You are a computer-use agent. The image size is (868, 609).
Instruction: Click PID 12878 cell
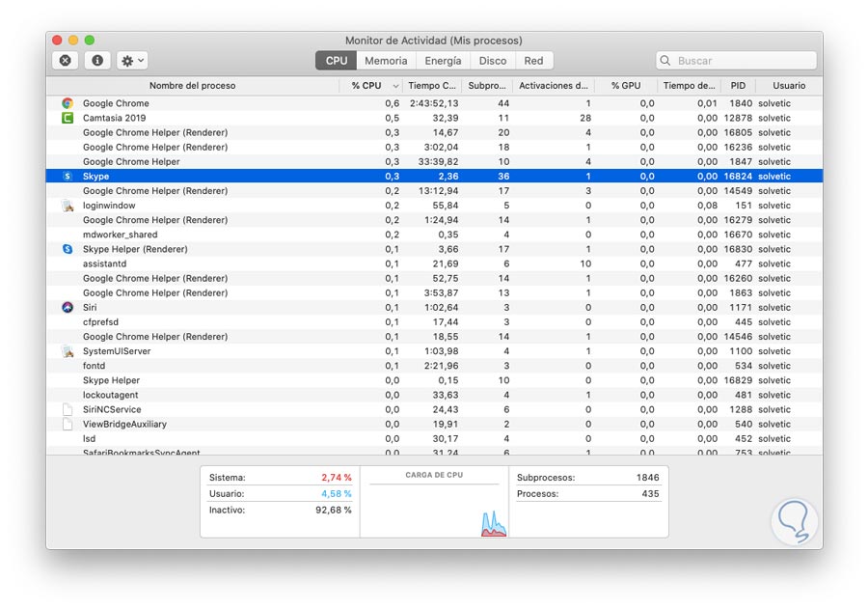click(x=738, y=118)
